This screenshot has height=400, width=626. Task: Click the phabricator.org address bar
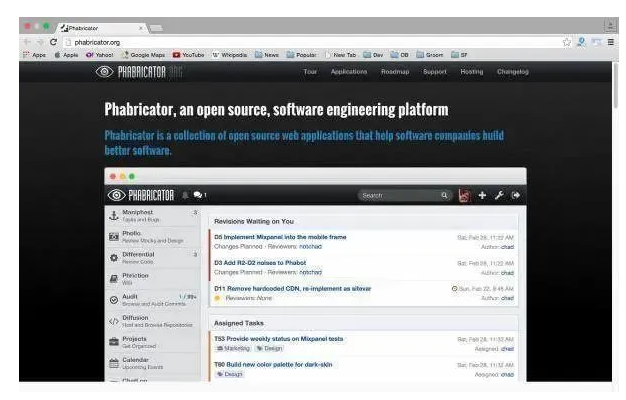(x=311, y=42)
